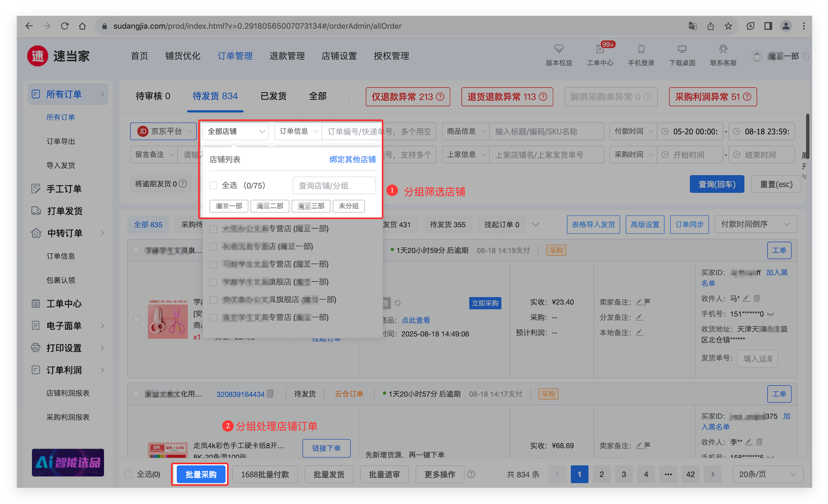The height and width of the screenshot is (504, 828).
Task: Copy order number 320839164434 with copy icon
Action: [271, 394]
